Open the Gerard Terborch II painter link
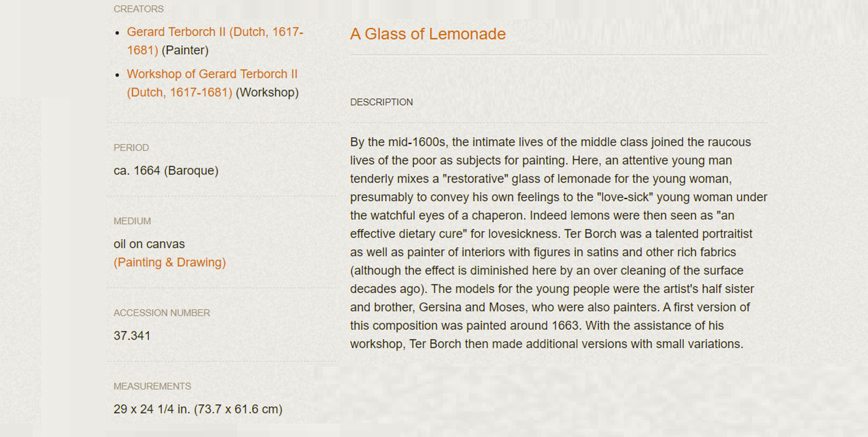 click(x=215, y=41)
